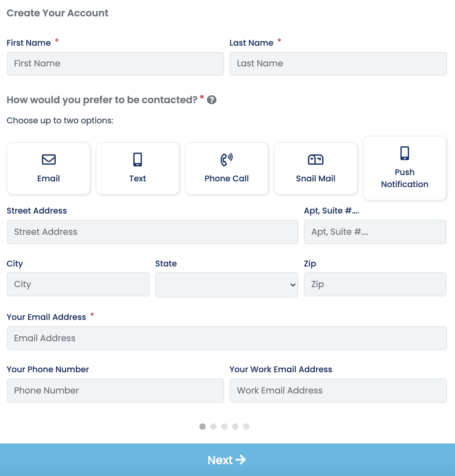Screen dimensions: 455x476
Task: Click the Zip code field
Action: click(x=375, y=284)
